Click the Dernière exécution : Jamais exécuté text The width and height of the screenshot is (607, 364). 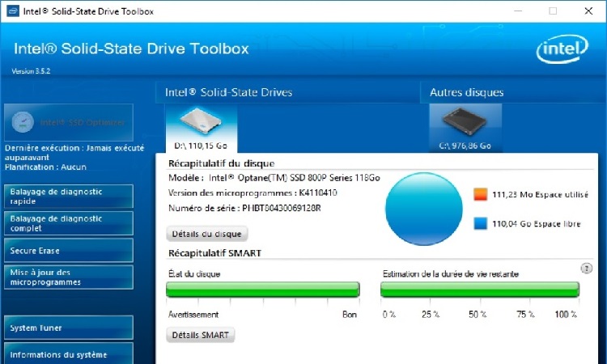point(74,152)
